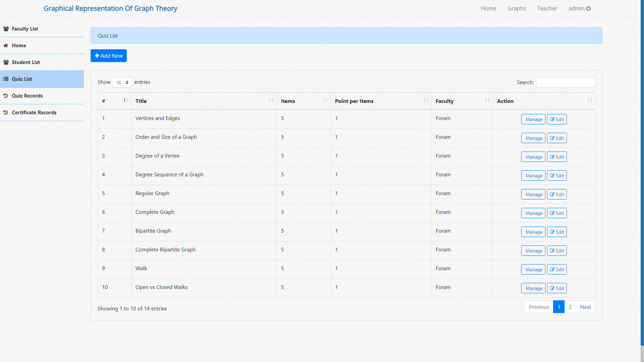Manage the Vertices and Edges quiz
The image size is (644, 362).
click(x=533, y=119)
